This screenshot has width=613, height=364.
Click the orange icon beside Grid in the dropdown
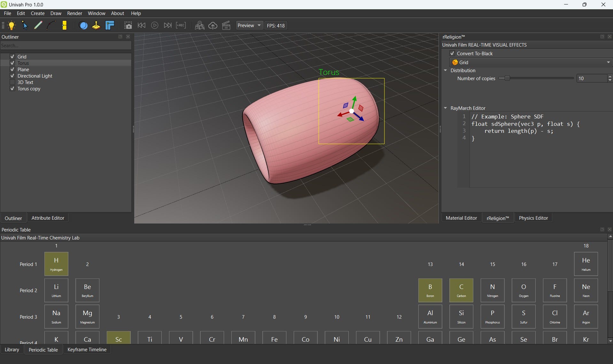(x=455, y=62)
